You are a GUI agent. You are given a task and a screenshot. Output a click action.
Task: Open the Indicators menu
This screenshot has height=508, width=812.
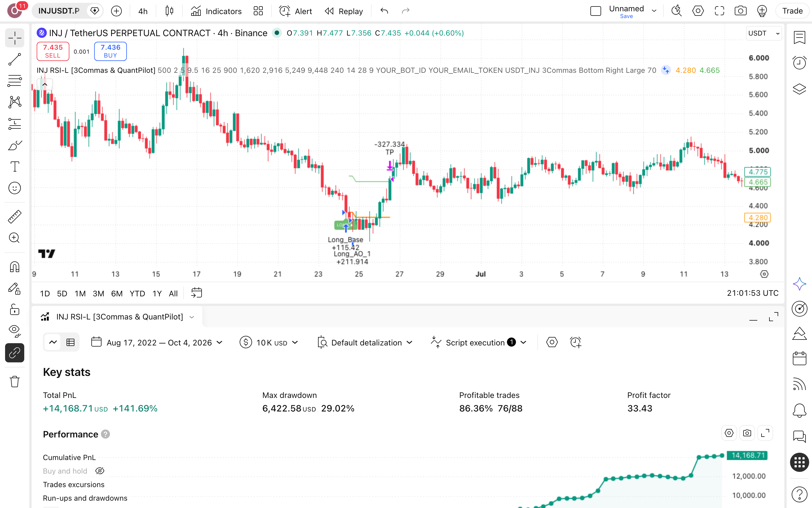(217, 11)
